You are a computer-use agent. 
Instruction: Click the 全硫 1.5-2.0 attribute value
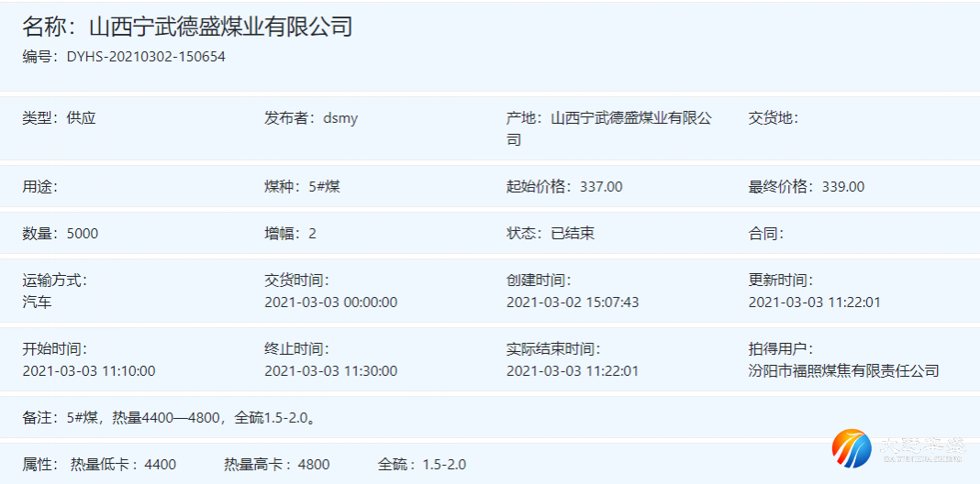(x=444, y=465)
